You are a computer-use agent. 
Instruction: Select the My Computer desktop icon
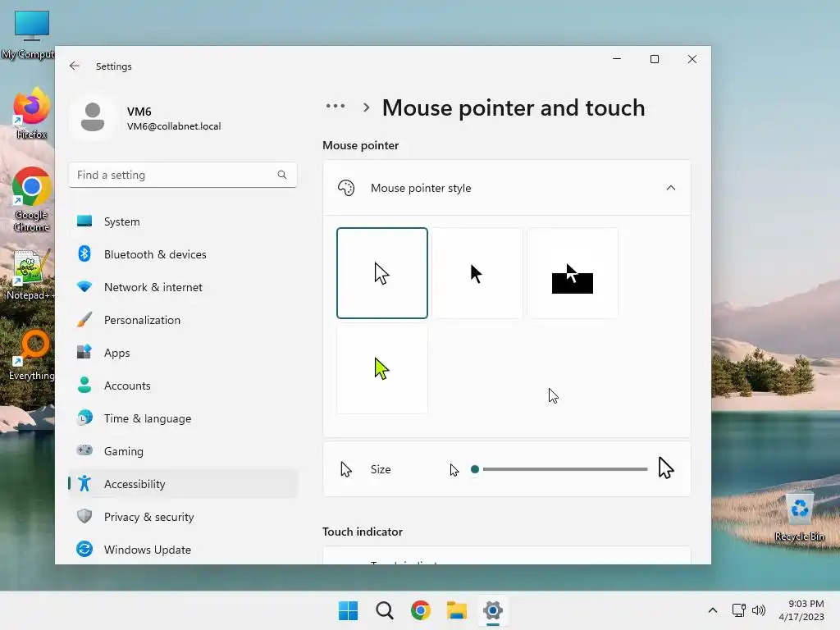tap(30, 34)
